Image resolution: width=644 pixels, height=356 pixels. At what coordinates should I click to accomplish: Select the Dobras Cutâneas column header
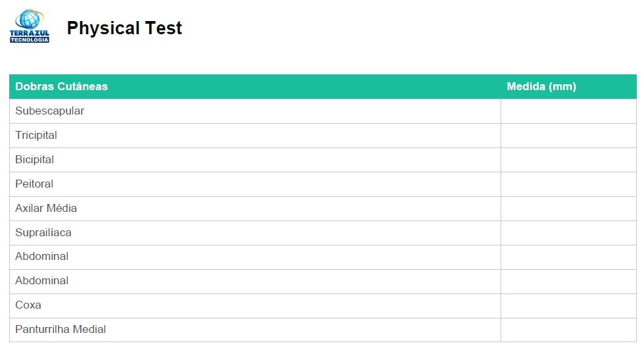coord(61,86)
